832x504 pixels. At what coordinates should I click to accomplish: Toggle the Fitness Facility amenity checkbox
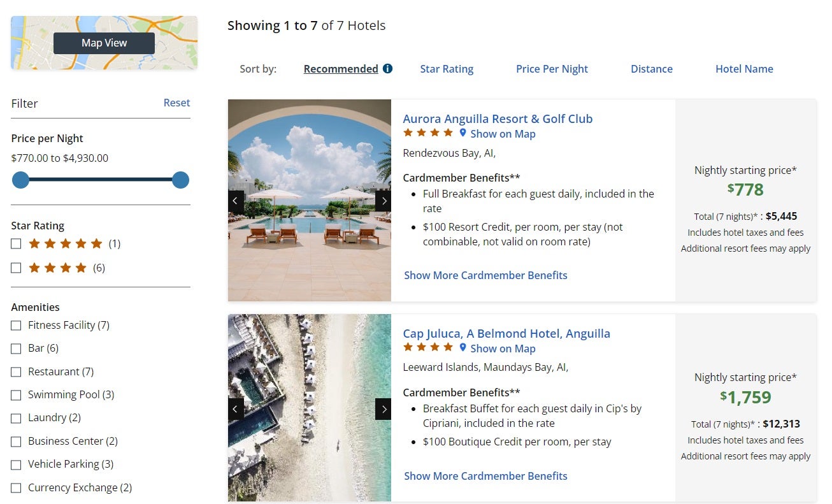17,326
